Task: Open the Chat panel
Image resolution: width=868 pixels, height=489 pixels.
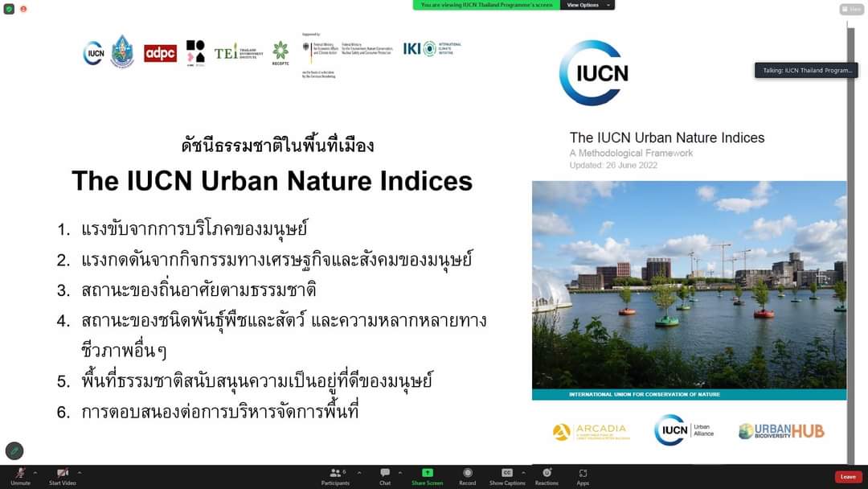Action: tap(385, 475)
